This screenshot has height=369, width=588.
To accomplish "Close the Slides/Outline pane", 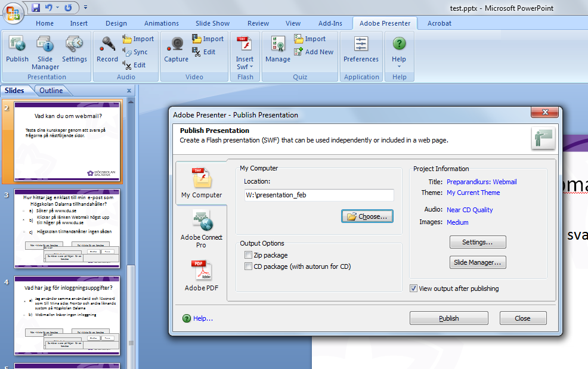I will (129, 91).
